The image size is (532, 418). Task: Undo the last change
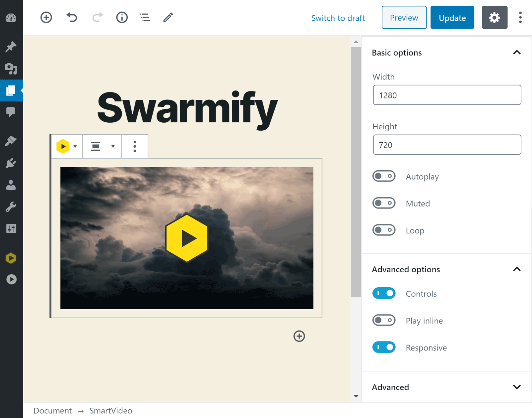coord(72,17)
